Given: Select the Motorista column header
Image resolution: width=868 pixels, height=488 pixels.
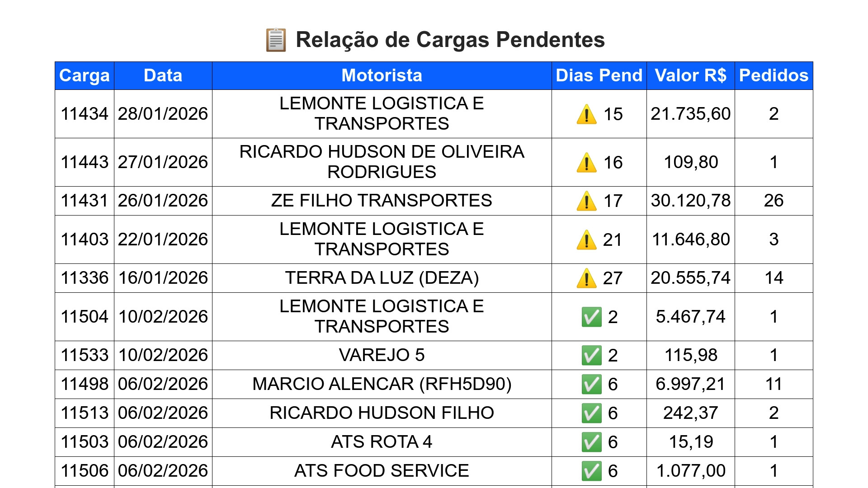Looking at the screenshot, I should point(382,75).
